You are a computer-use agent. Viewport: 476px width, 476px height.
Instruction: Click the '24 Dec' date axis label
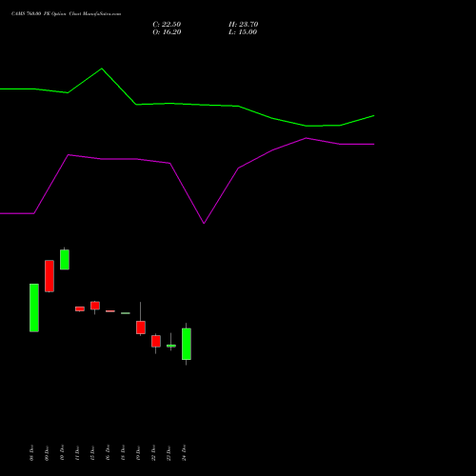tap(184, 453)
